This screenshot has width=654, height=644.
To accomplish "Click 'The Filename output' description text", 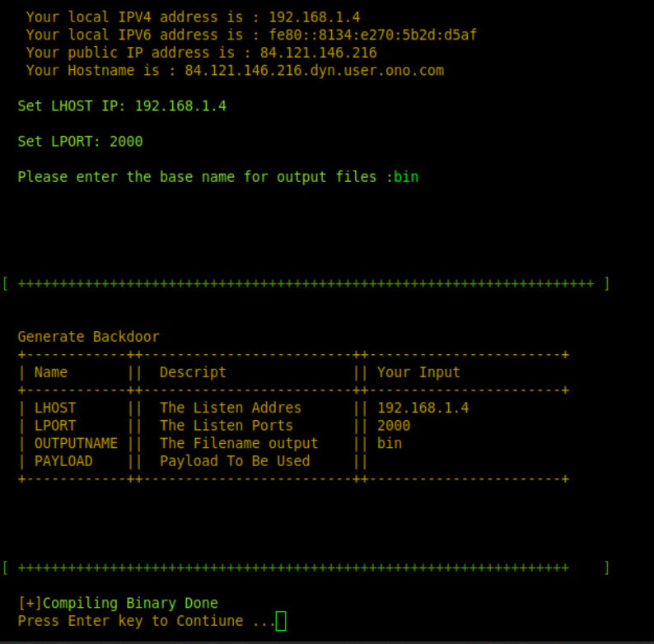I will point(239,443).
